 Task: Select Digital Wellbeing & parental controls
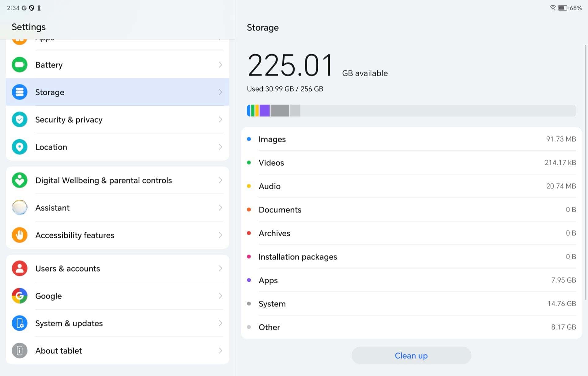[x=118, y=180]
